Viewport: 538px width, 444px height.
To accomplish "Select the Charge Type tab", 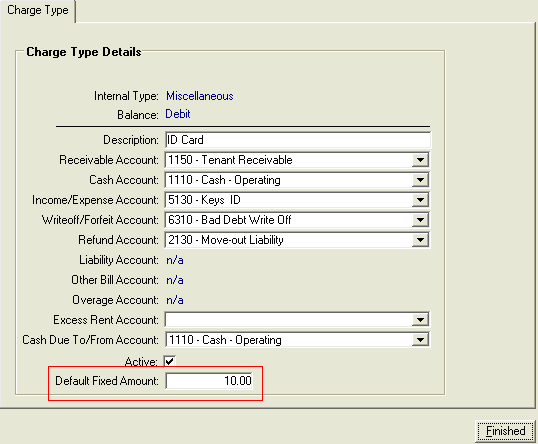I will [38, 10].
